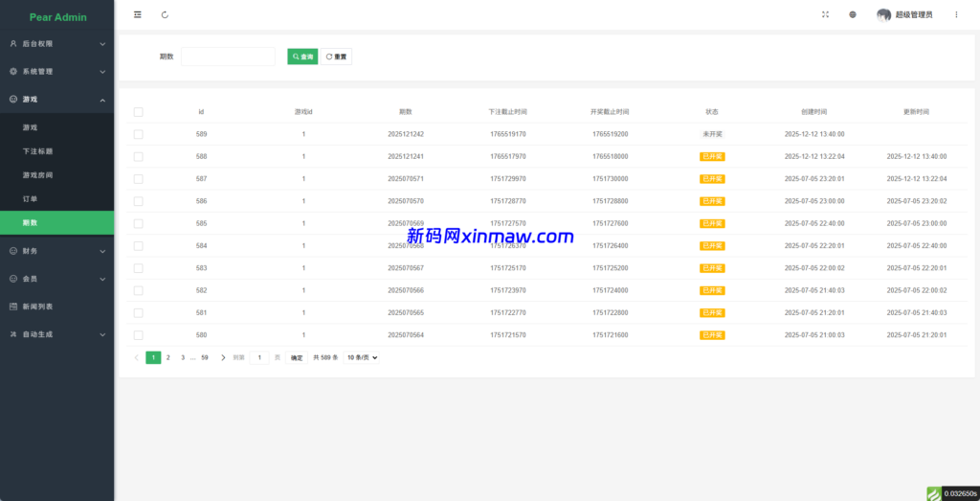Collapse the 游戏 menu chevron
This screenshot has height=501, width=980.
pyautogui.click(x=102, y=100)
